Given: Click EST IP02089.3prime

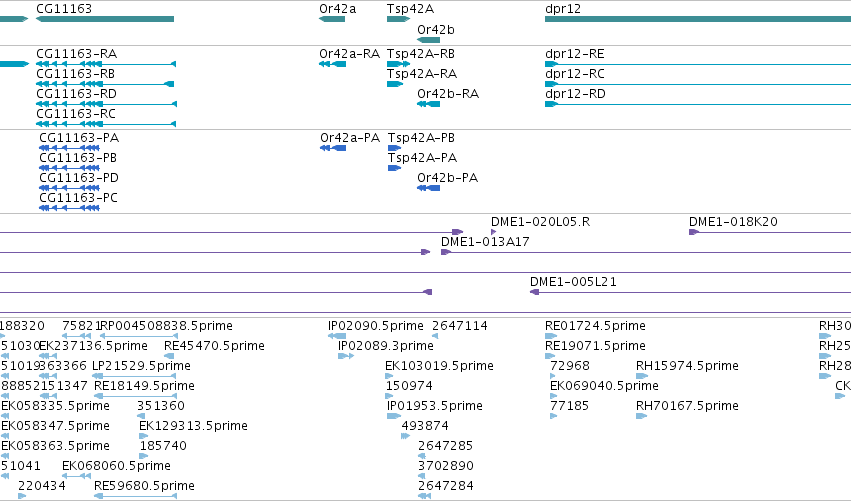Looking at the screenshot, I should (x=385, y=346).
